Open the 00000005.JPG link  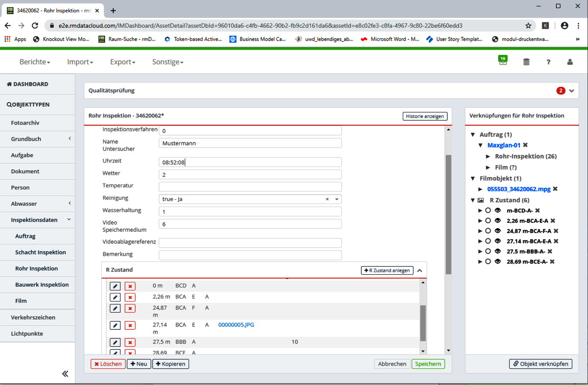[236, 325]
